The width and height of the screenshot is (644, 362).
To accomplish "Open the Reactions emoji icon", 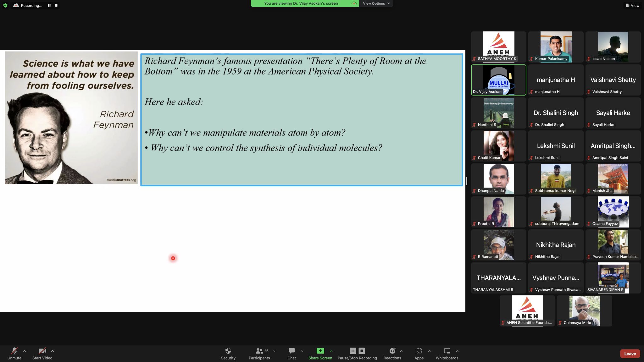I will [392, 351].
